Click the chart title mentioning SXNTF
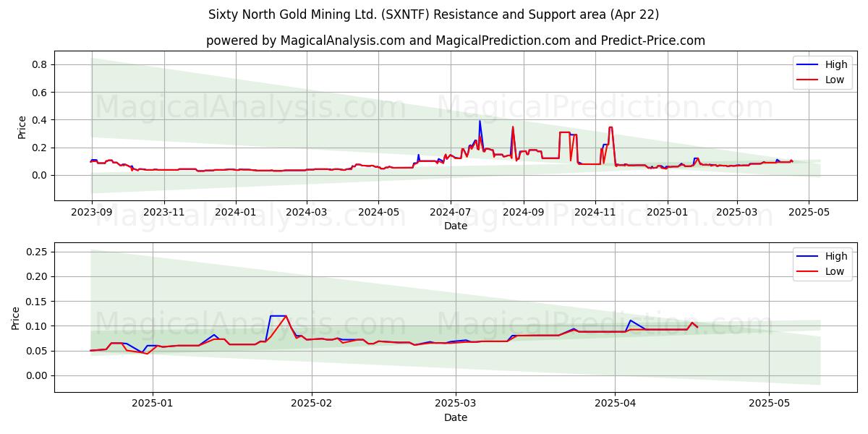This screenshot has width=868, height=434. click(x=433, y=14)
